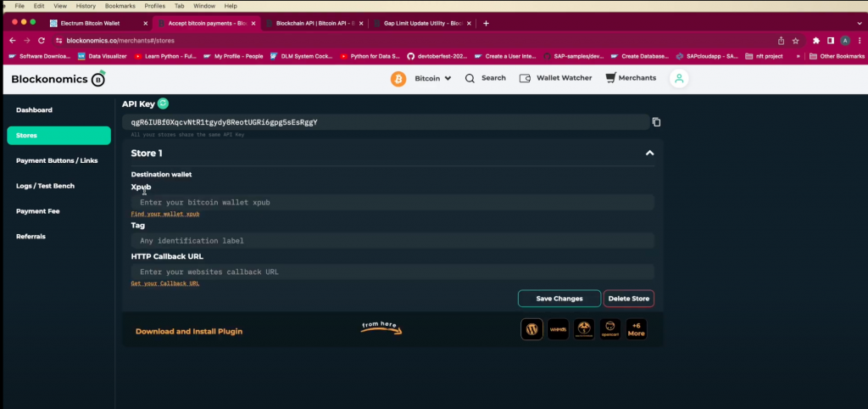Image resolution: width=868 pixels, height=409 pixels.
Task: Click the Store 1 heading
Action: tap(147, 153)
